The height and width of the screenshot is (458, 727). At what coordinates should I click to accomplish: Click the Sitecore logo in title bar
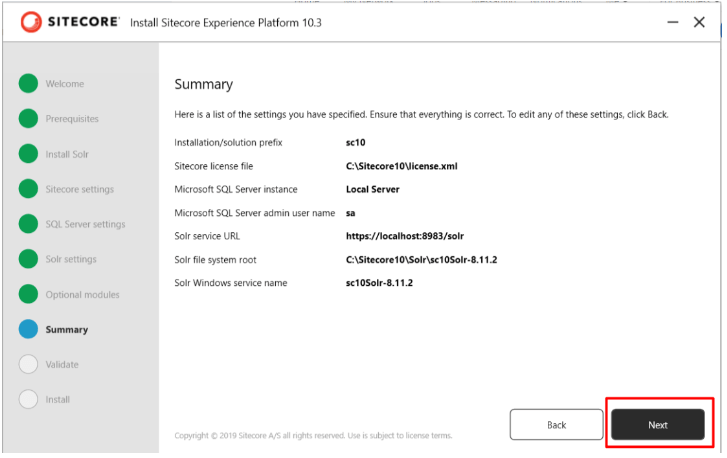[x=70, y=22]
